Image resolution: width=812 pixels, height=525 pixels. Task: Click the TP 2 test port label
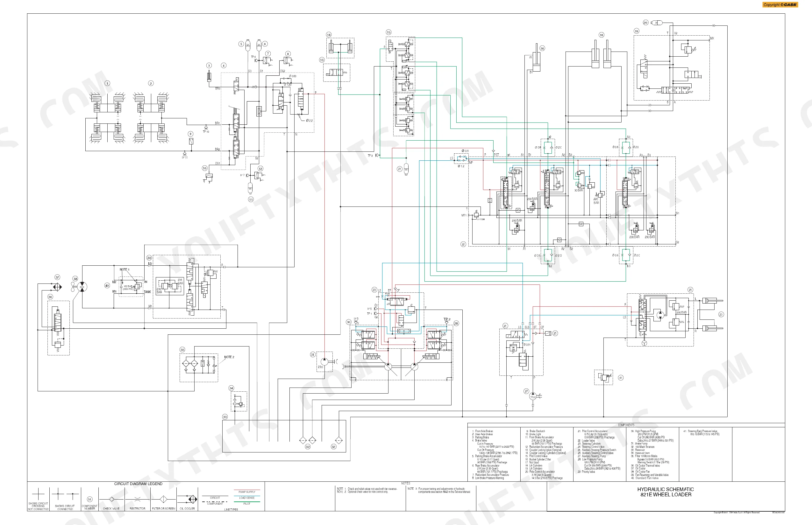click(447, 319)
